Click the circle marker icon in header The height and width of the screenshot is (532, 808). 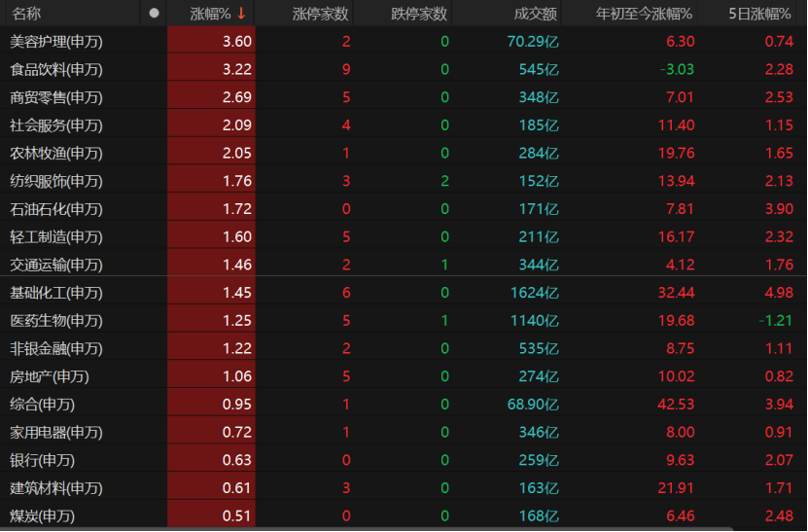pos(154,14)
